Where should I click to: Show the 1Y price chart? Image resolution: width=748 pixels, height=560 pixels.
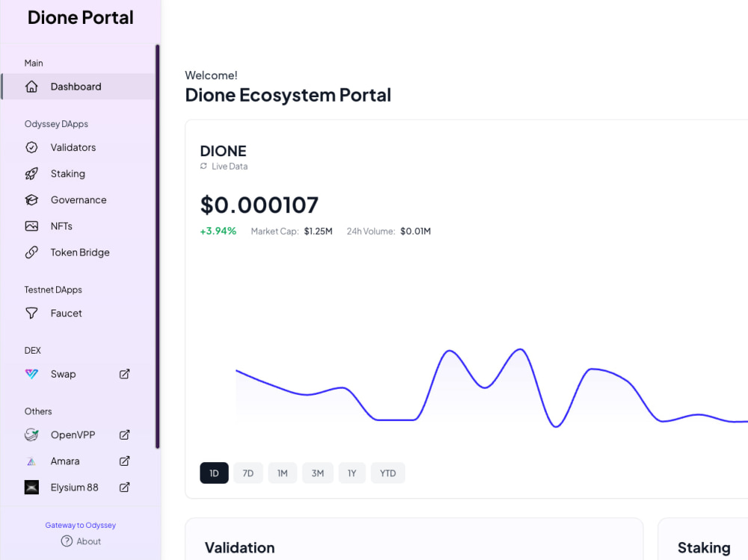pos(352,473)
